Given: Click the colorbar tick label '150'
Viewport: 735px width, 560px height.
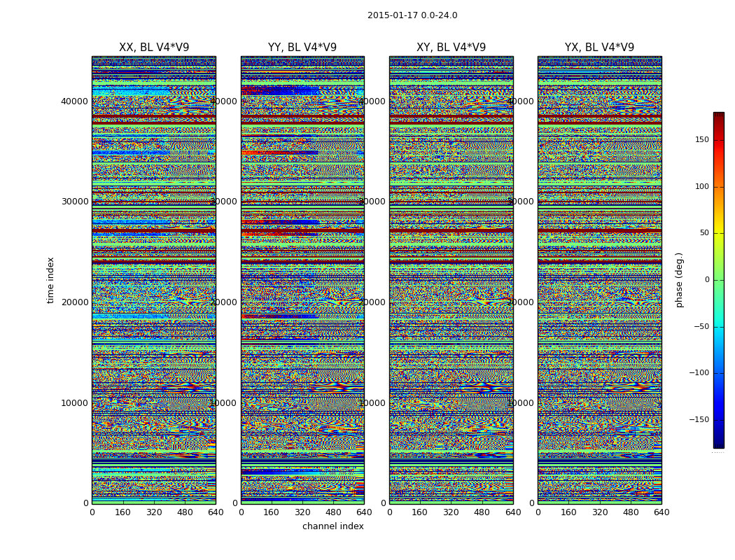Looking at the screenshot, I should coord(702,140).
